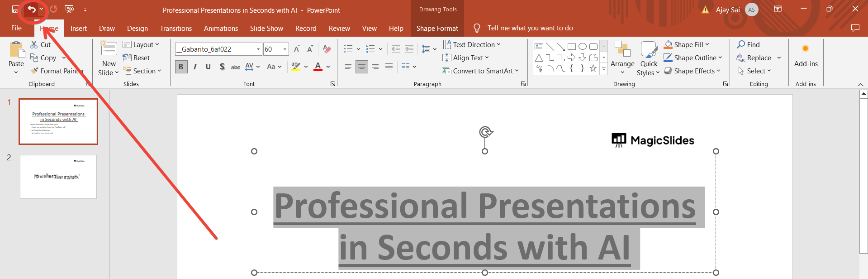
Task: Reset the slide layout
Action: click(x=136, y=58)
